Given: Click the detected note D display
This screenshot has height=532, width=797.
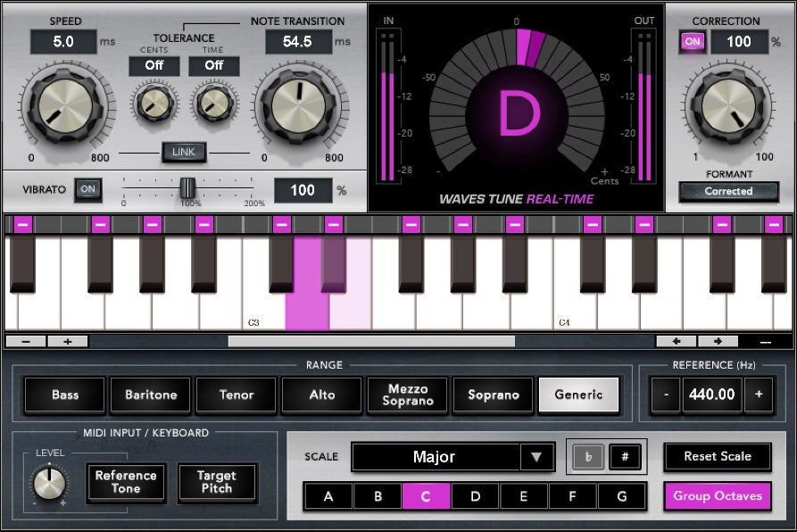Looking at the screenshot, I should coord(518,113).
